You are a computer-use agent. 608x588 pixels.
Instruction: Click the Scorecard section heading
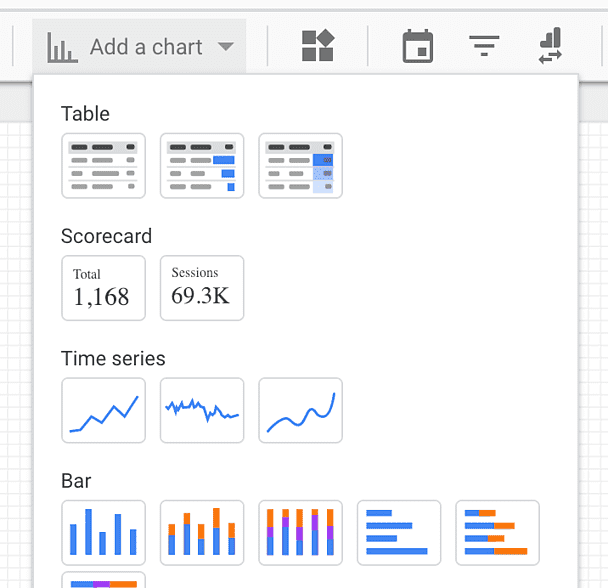106,236
